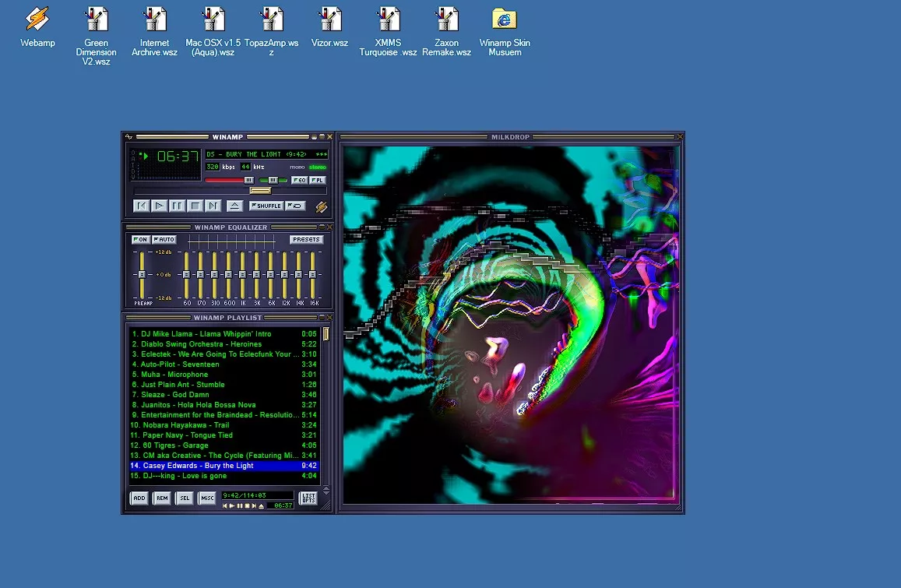
Task: Click the PREAMP slider in equalizer
Action: click(142, 275)
